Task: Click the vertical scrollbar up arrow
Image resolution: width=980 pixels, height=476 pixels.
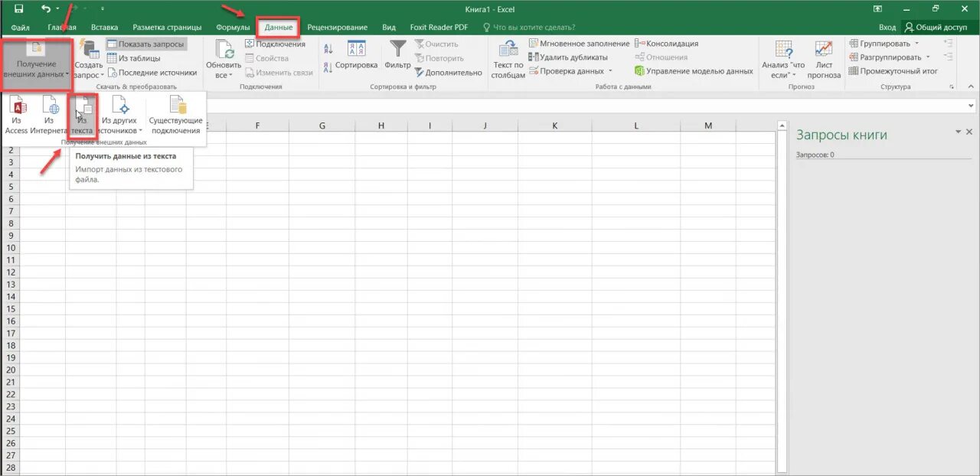Action: point(782,125)
